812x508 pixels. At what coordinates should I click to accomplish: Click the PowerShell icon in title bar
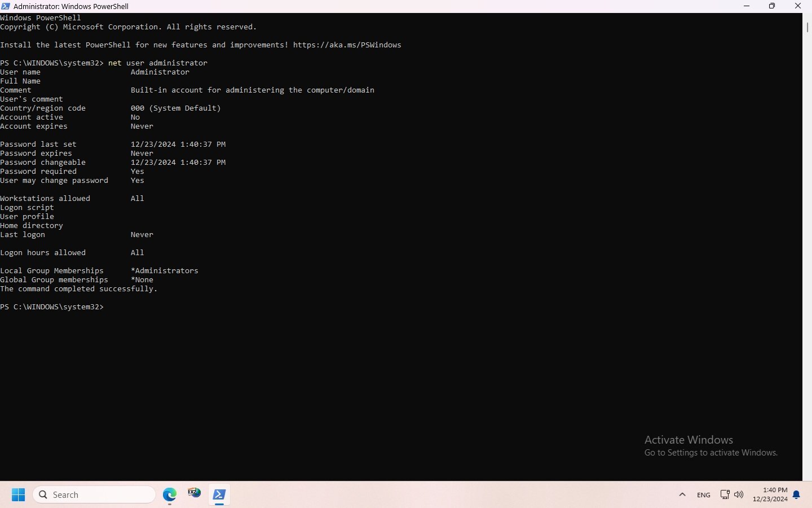(x=6, y=6)
